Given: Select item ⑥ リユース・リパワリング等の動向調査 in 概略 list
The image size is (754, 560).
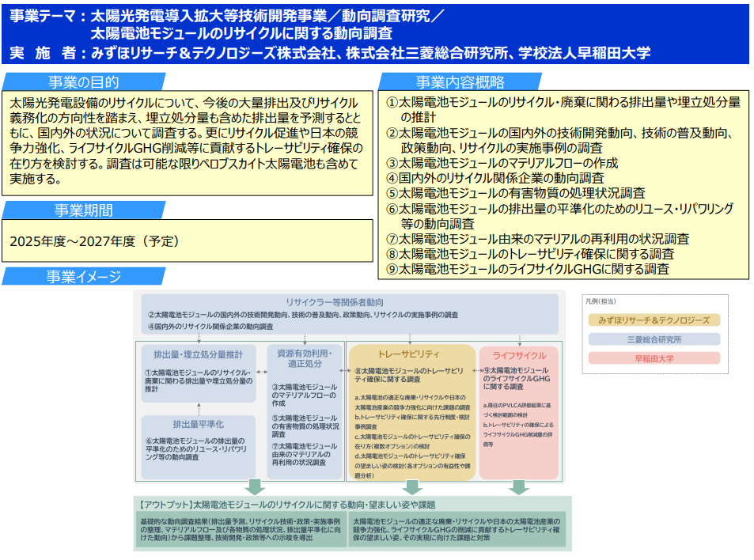Looking at the screenshot, I should 559,216.
